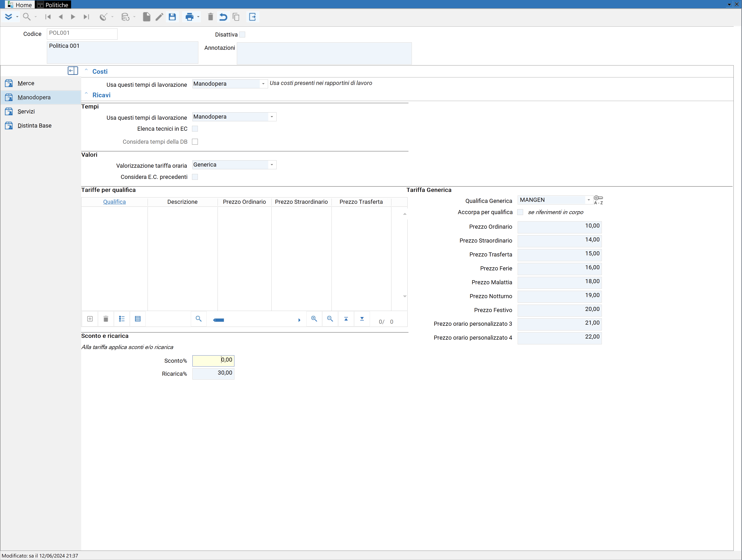Select Distinta Base in side navigation
The height and width of the screenshot is (560, 742).
pyautogui.click(x=41, y=125)
